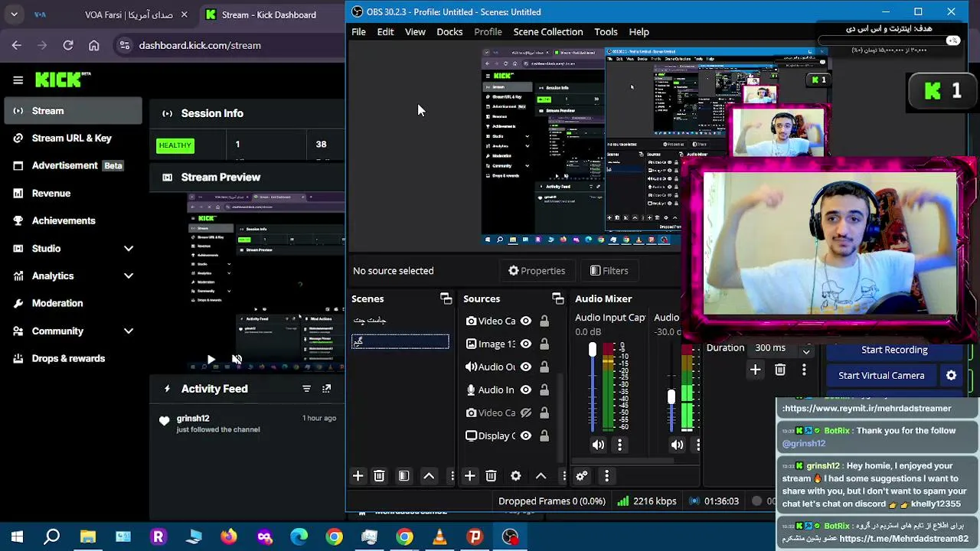980x551 pixels.
Task: Open source properties gear in Sources toolbar
Action: pos(516,476)
